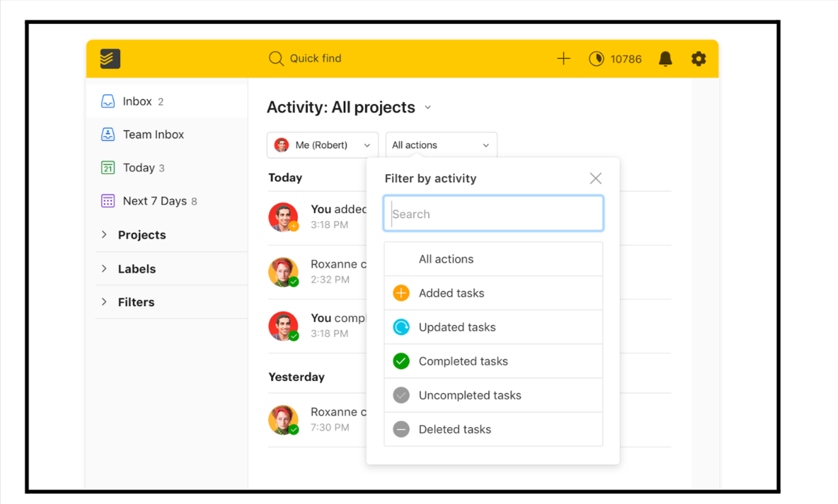This screenshot has height=504, width=838.
Task: Click the Search field in filter popup
Action: coord(493,214)
